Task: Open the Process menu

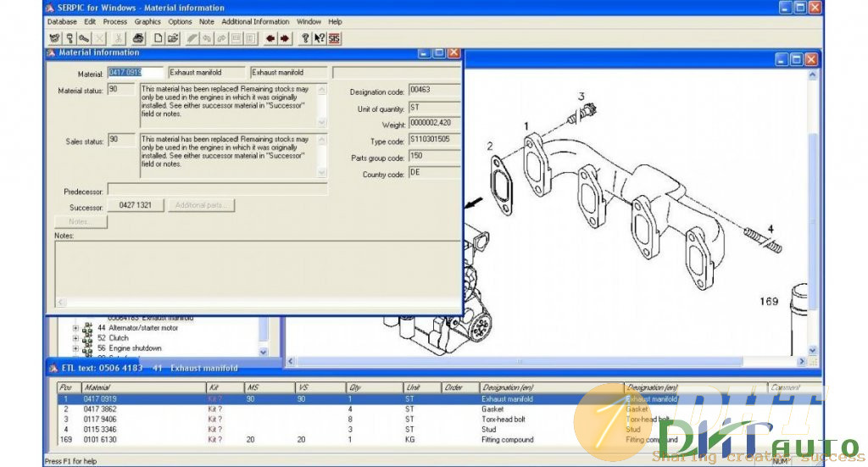Action: 115,21
